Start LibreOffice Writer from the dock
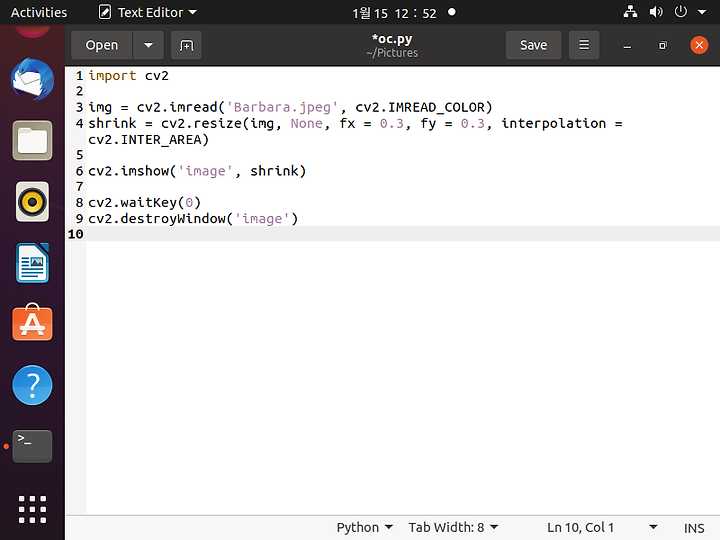The width and height of the screenshot is (720, 540). click(32, 263)
